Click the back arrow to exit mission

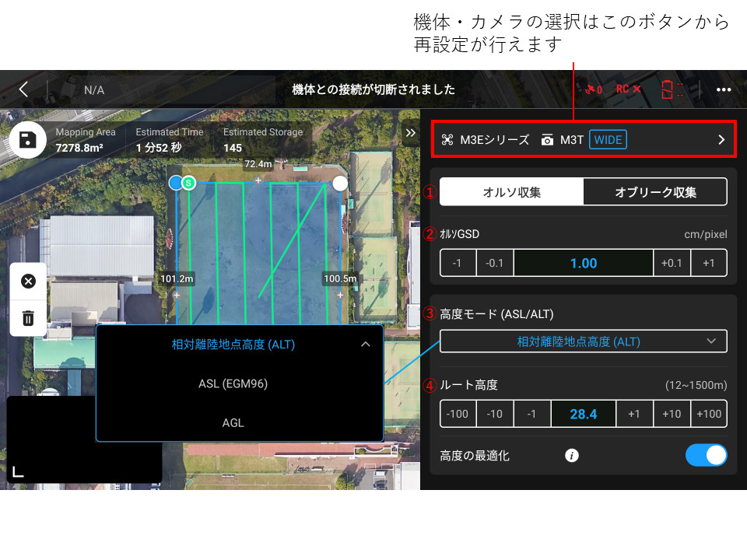pos(23,89)
